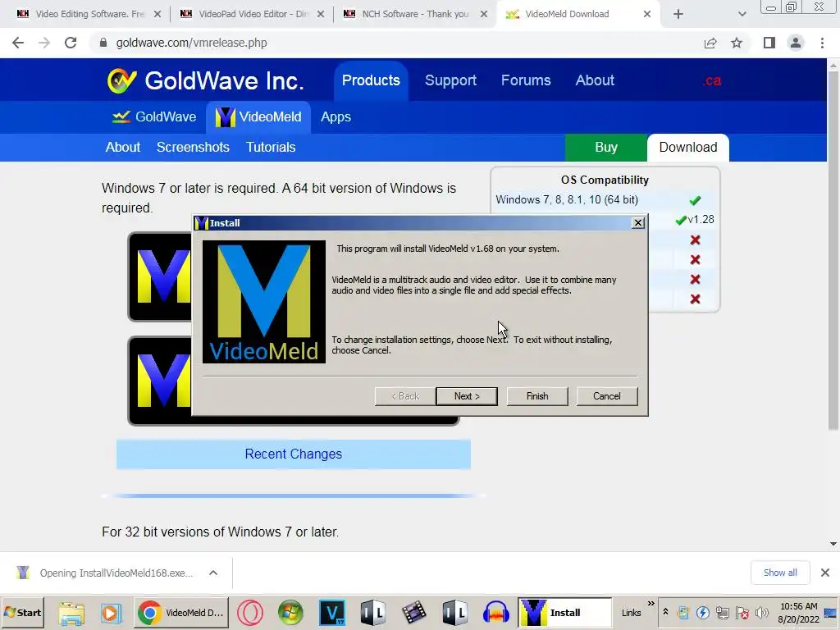Click the Recent Changes link
This screenshot has width=840, height=630.
tap(294, 454)
